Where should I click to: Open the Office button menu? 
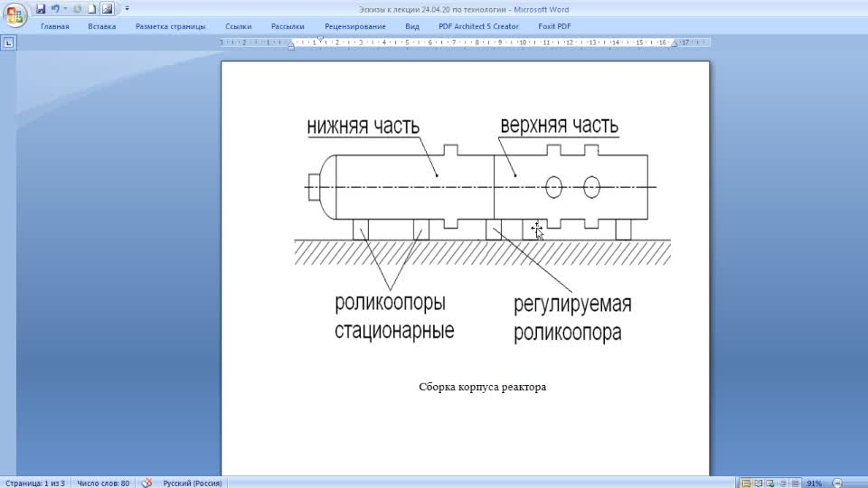point(15,15)
